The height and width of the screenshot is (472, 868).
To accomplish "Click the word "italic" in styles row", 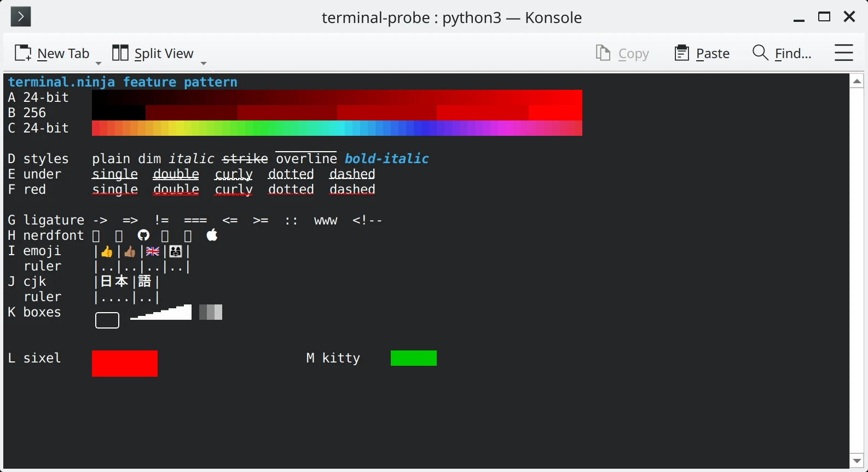I will (192, 159).
